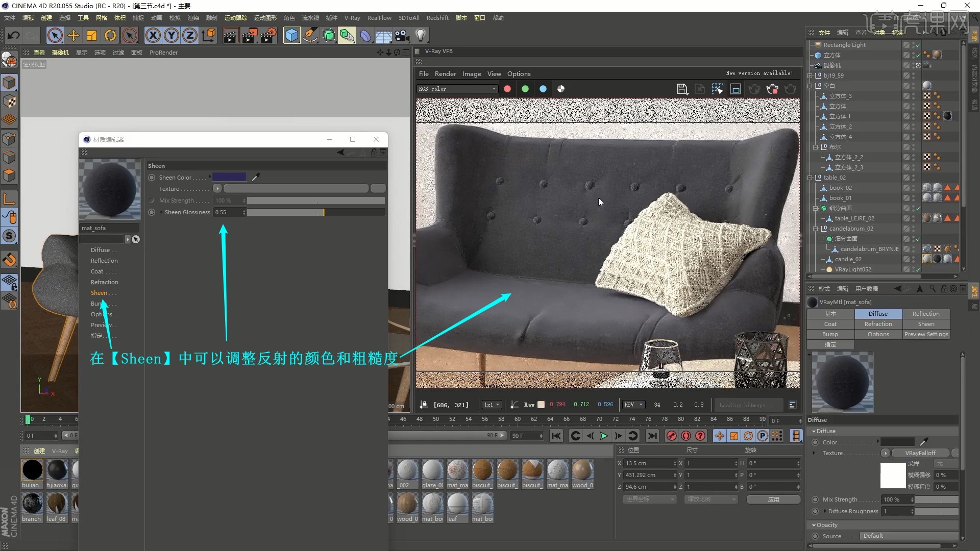Pick Sheen Color with the eyedropper
The image size is (980, 551).
(256, 177)
